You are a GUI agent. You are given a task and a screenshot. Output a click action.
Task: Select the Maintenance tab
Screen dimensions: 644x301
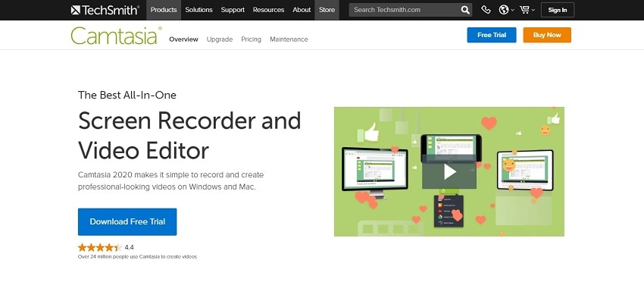click(x=289, y=39)
